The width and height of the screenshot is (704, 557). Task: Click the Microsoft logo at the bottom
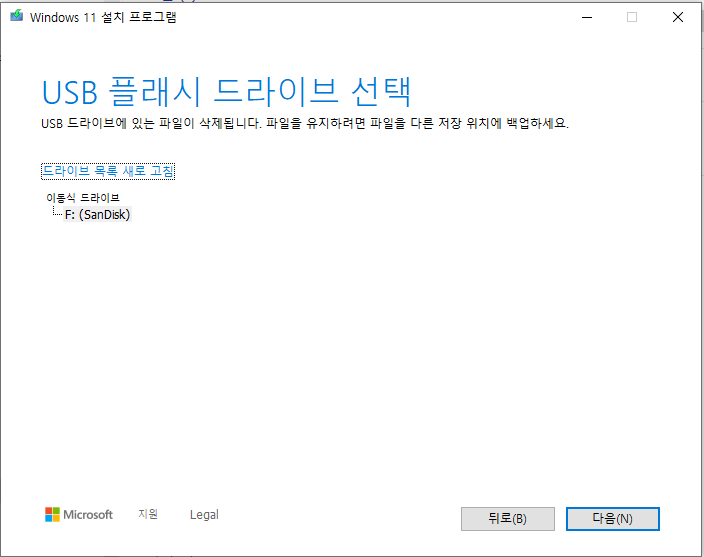[79, 514]
